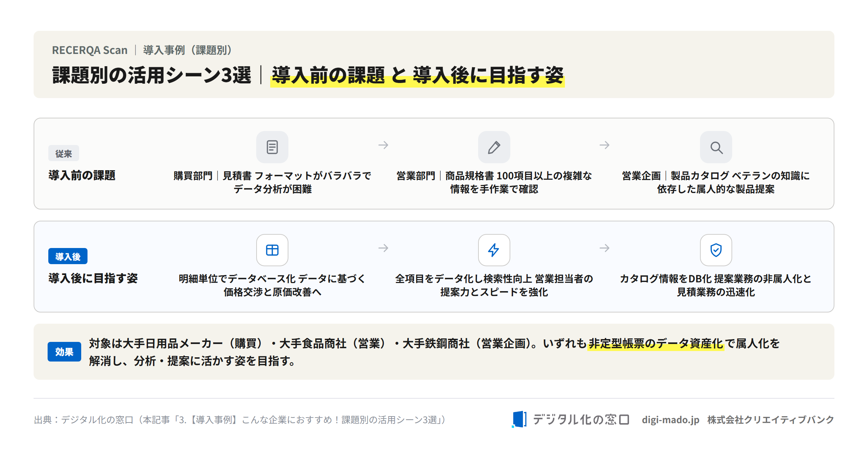868x461 pixels.
Task: Click arrow between 全項目 and カタログ情報 items
Action: click(604, 248)
